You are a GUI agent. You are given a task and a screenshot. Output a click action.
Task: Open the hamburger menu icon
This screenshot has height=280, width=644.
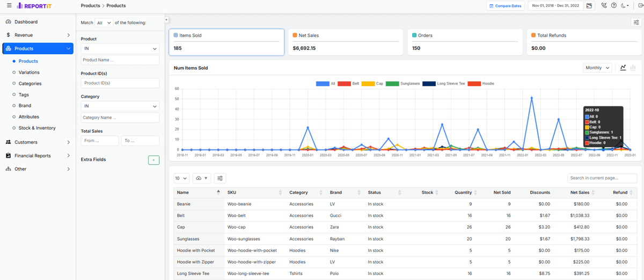coord(9,5)
